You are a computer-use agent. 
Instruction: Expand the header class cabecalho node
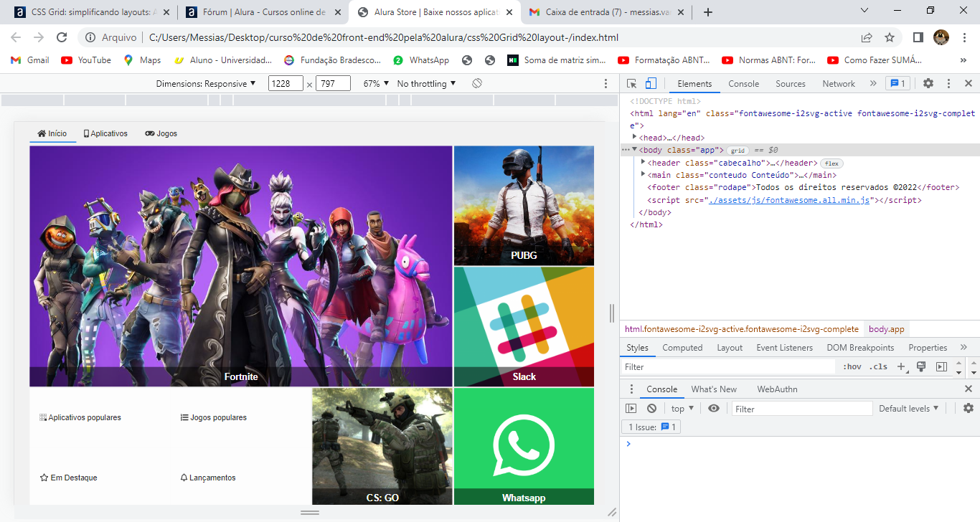tap(643, 163)
